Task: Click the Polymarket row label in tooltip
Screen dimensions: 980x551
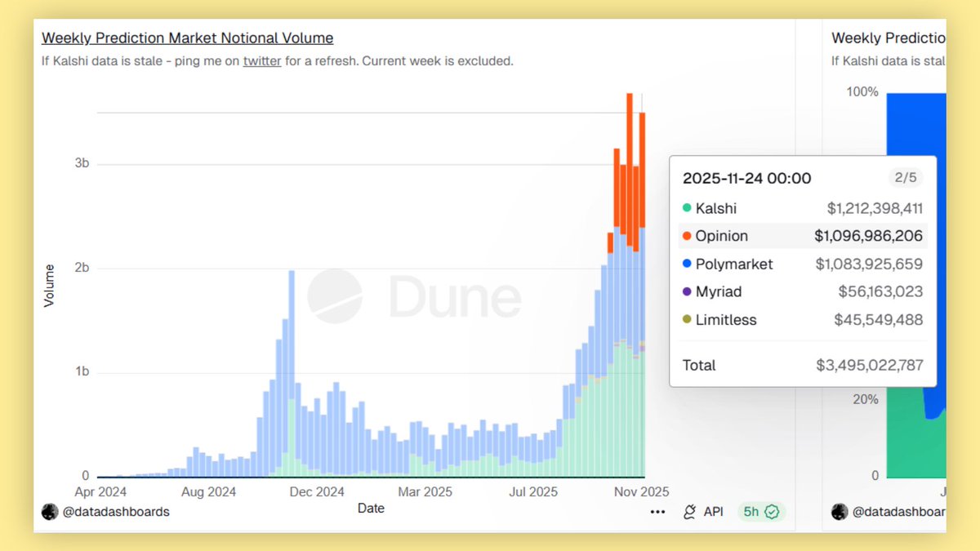Action: (734, 264)
